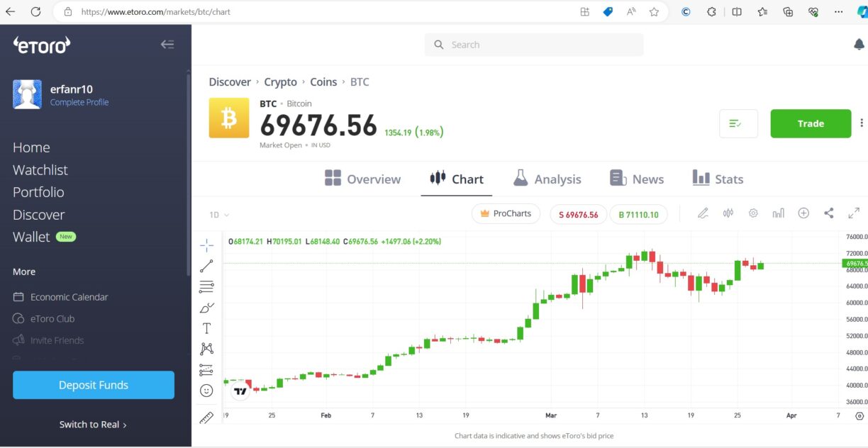Click the green Trade button
868x448 pixels.
coord(811,123)
